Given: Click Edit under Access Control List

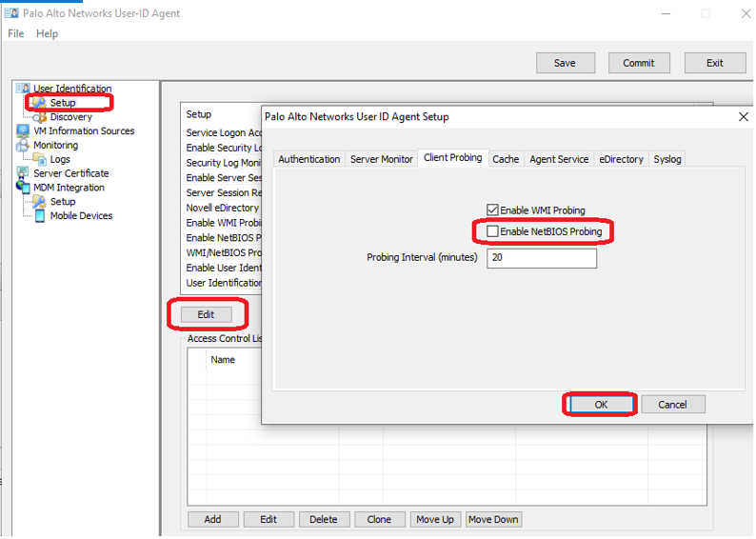Looking at the screenshot, I should [x=269, y=519].
